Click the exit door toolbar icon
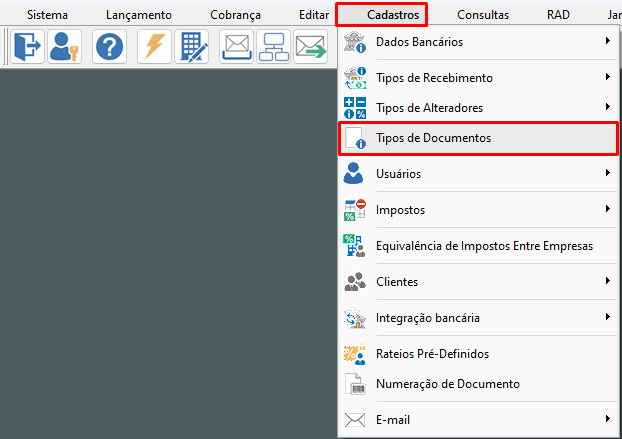Screen dimensions: 622x439 tap(27, 46)
